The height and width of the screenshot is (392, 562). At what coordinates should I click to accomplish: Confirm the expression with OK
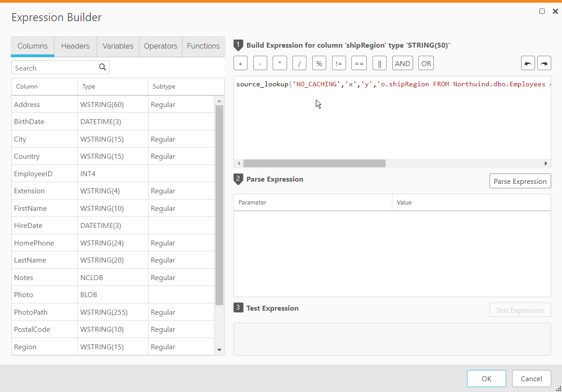(486, 378)
